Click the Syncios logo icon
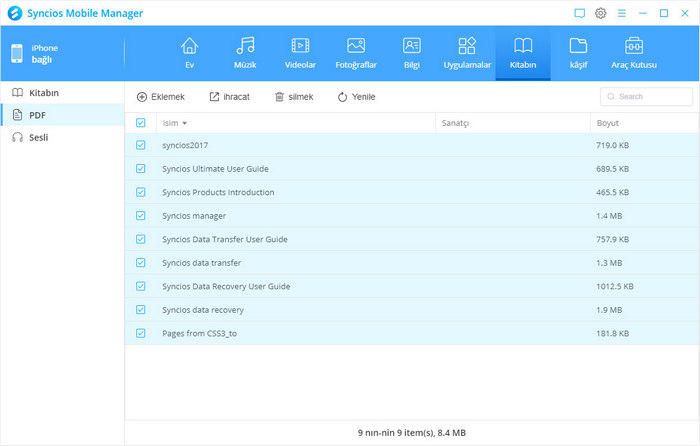The image size is (700, 446). 15,13
